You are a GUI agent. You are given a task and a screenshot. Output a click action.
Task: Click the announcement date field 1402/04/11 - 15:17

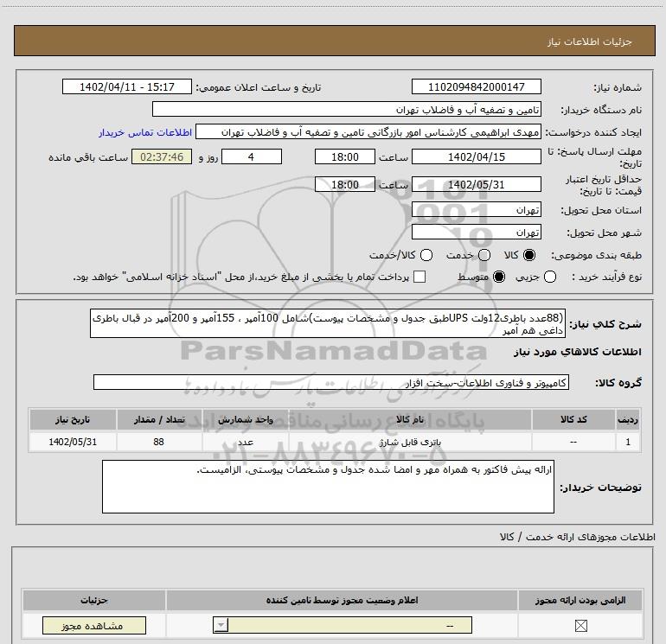[x=127, y=86]
